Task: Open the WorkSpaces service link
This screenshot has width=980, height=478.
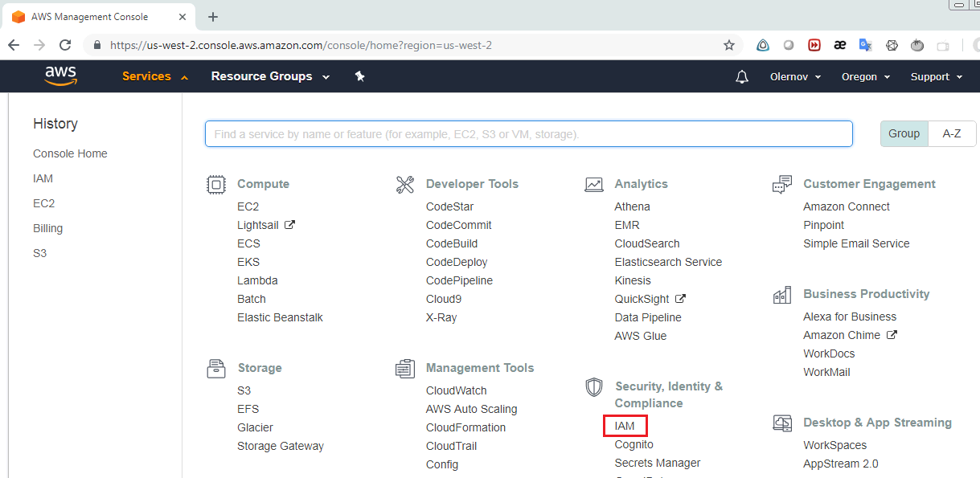Action: 835,445
